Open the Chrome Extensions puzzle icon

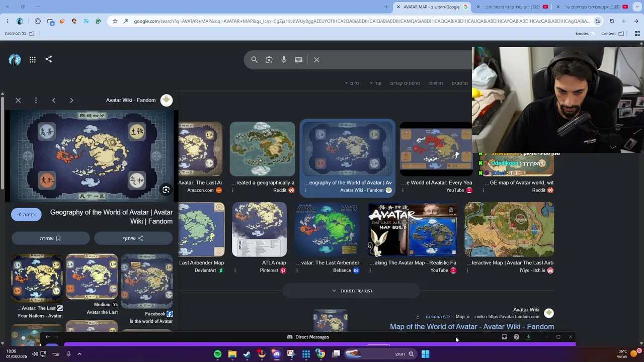(38, 21)
